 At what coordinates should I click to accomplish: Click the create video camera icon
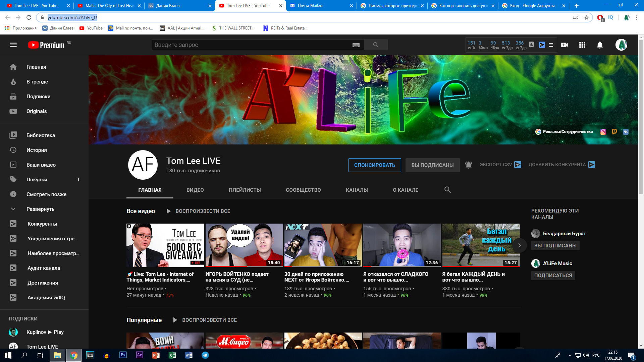coord(565,45)
